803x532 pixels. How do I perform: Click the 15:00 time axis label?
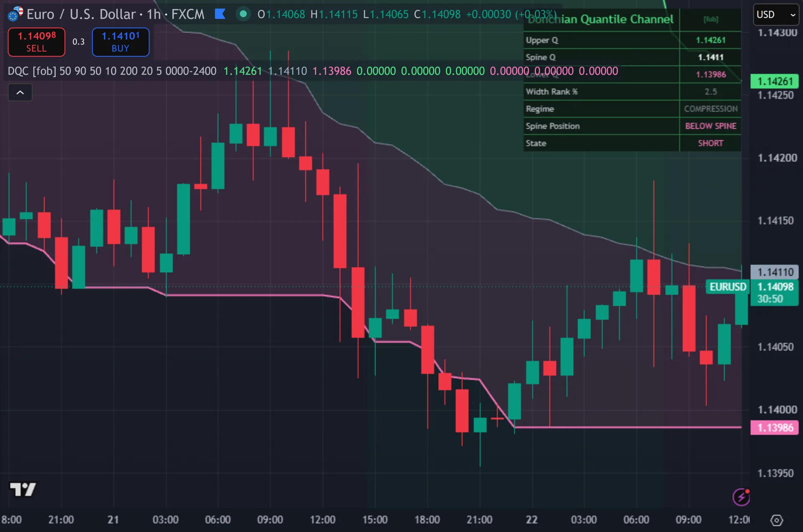click(375, 520)
